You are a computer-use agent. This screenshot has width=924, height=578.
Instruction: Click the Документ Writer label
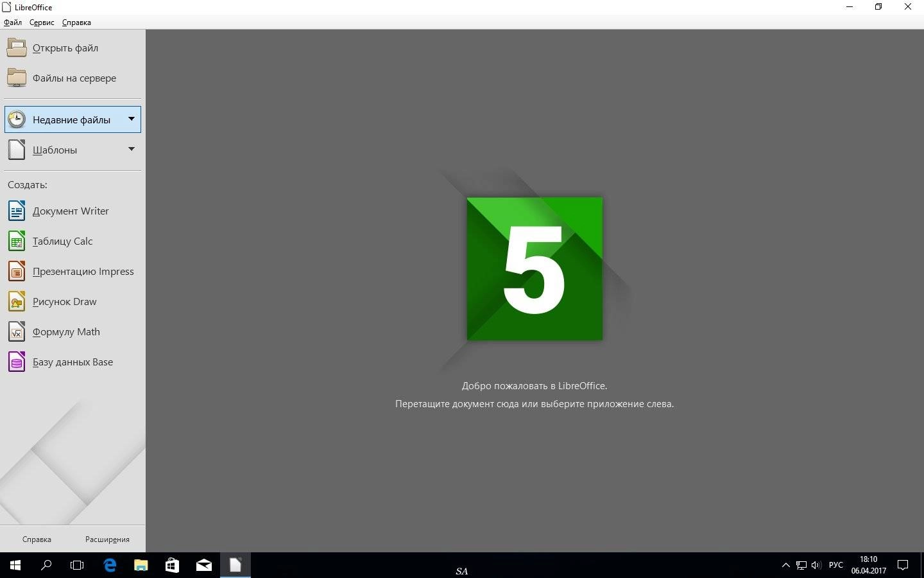tap(71, 211)
